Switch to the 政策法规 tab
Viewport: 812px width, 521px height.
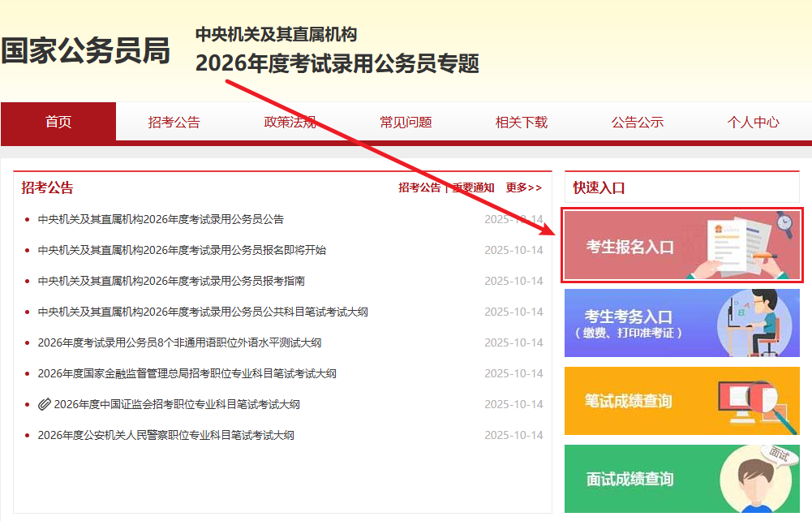pyautogui.click(x=290, y=123)
